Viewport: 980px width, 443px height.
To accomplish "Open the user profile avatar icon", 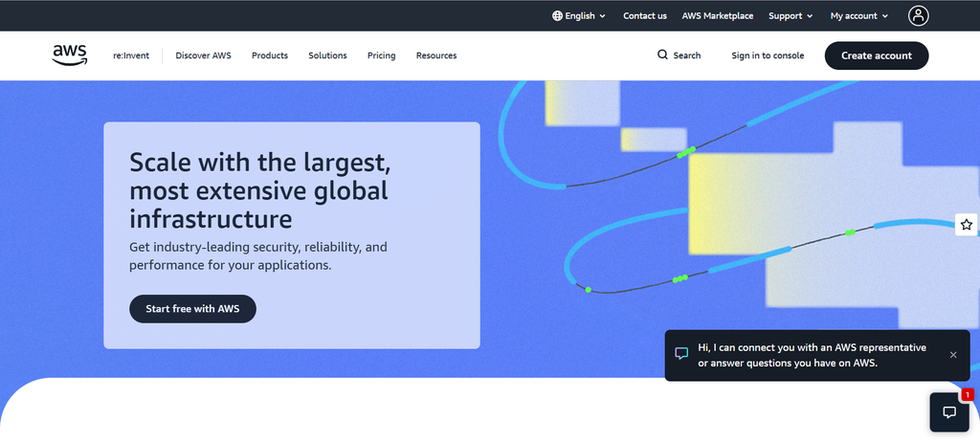I will coord(918,15).
